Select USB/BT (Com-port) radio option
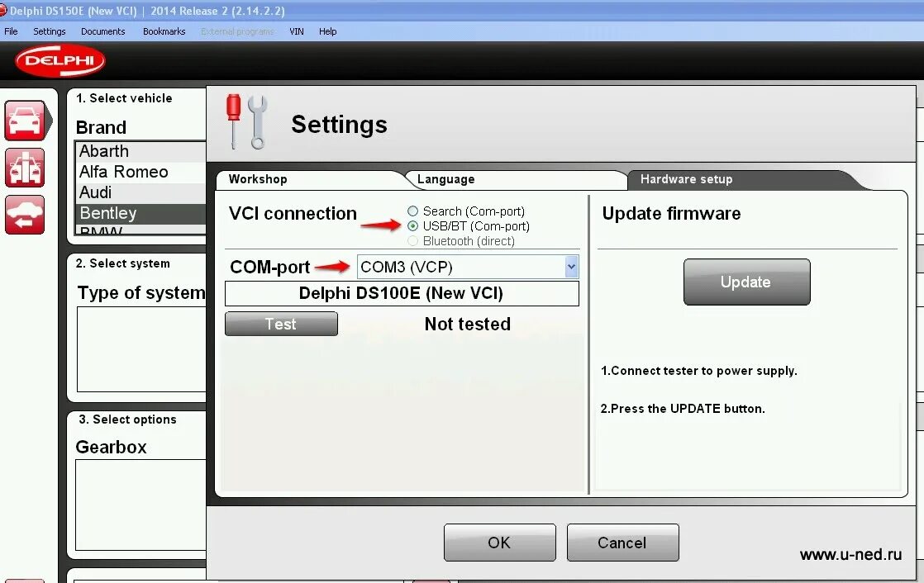 [x=412, y=226]
